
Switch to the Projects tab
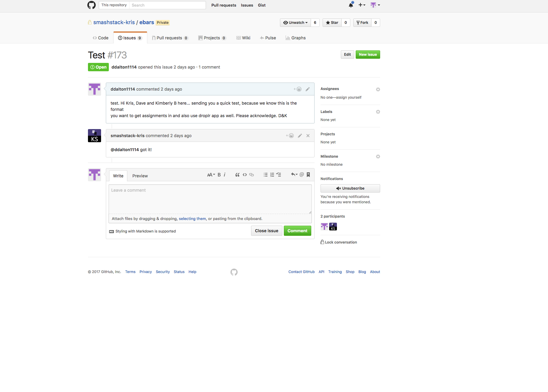[x=212, y=38]
